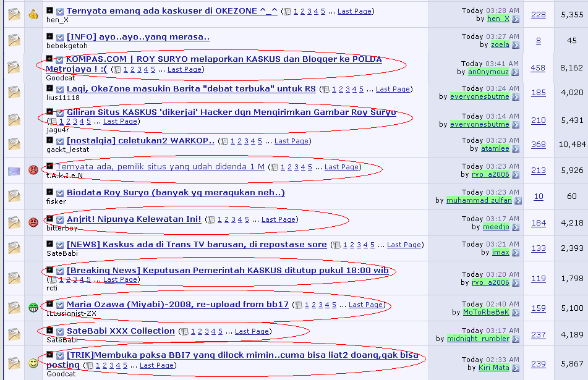Click envelope status icon of 'Ternyata ada, pemilik situs' row
Viewport: 588px width, 380px height.
14,171
